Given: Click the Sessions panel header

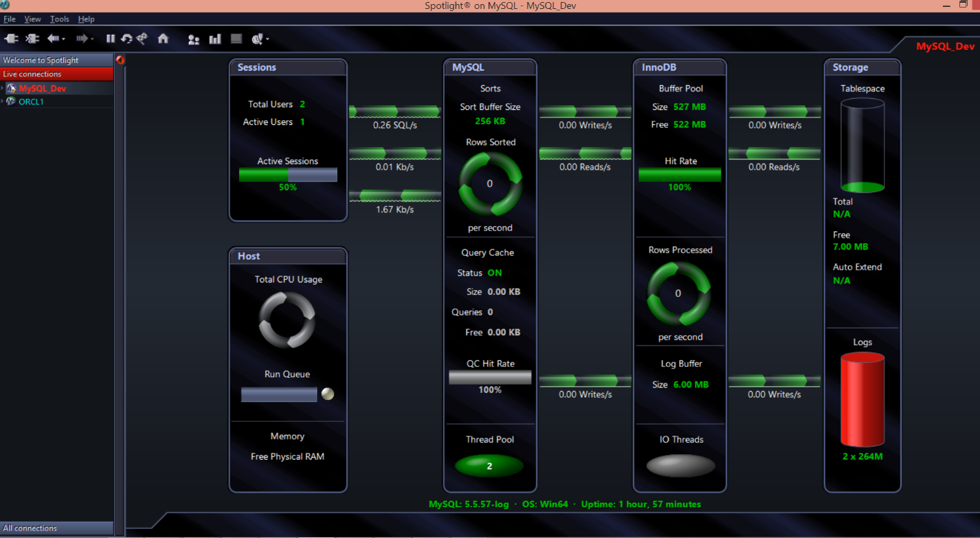Looking at the screenshot, I should pos(288,67).
